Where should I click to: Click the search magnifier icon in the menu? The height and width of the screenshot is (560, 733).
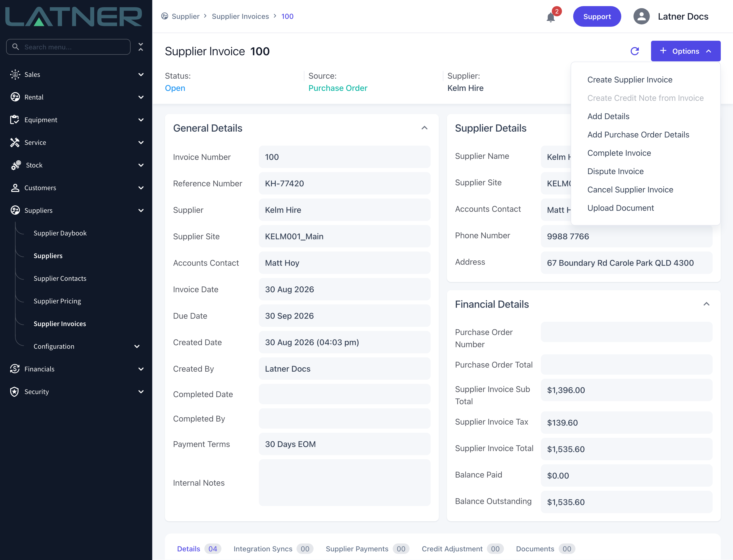[15, 47]
